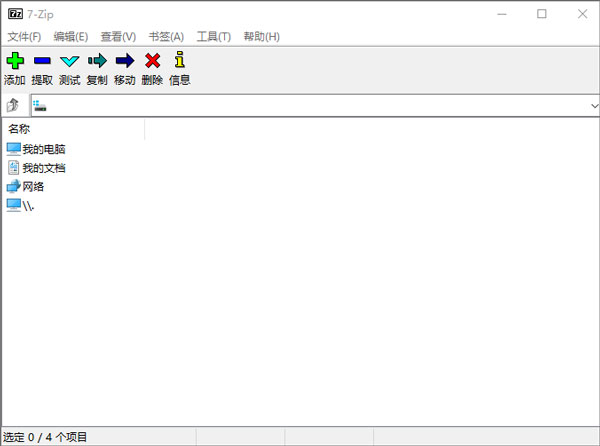Click the 7z logo in title bar
The height and width of the screenshot is (446, 600).
coord(15,14)
